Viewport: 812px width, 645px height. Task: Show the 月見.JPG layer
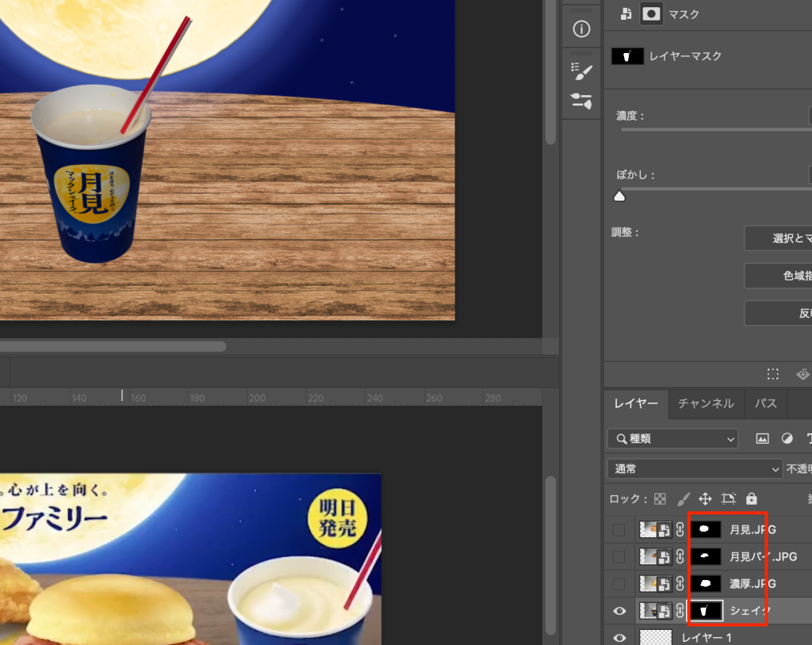pyautogui.click(x=620, y=529)
